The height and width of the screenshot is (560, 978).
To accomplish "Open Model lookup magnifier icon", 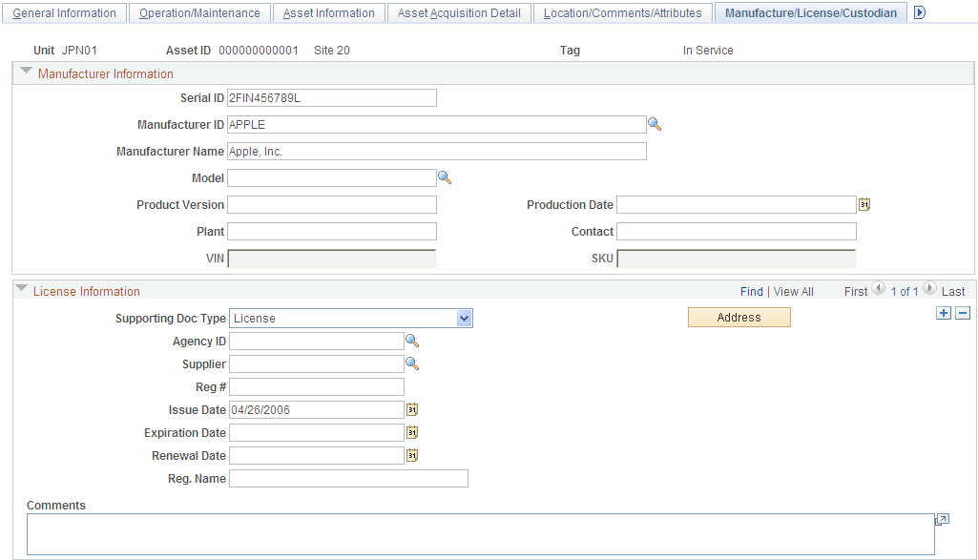I will pos(445,178).
